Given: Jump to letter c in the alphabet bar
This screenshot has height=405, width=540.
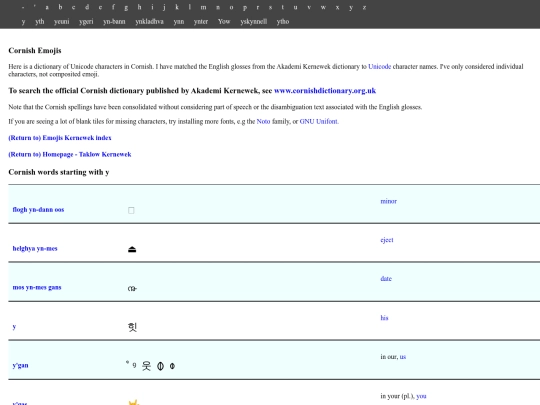Looking at the screenshot, I should click(73, 7).
